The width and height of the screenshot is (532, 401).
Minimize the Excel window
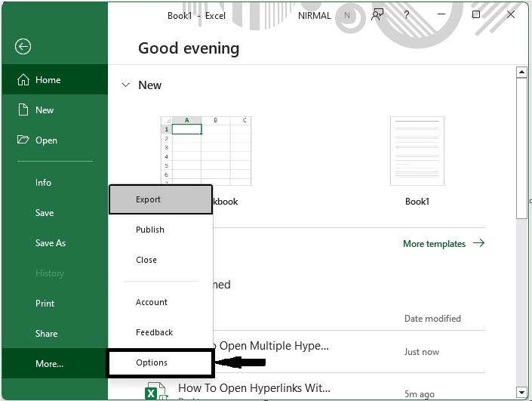[441, 14]
